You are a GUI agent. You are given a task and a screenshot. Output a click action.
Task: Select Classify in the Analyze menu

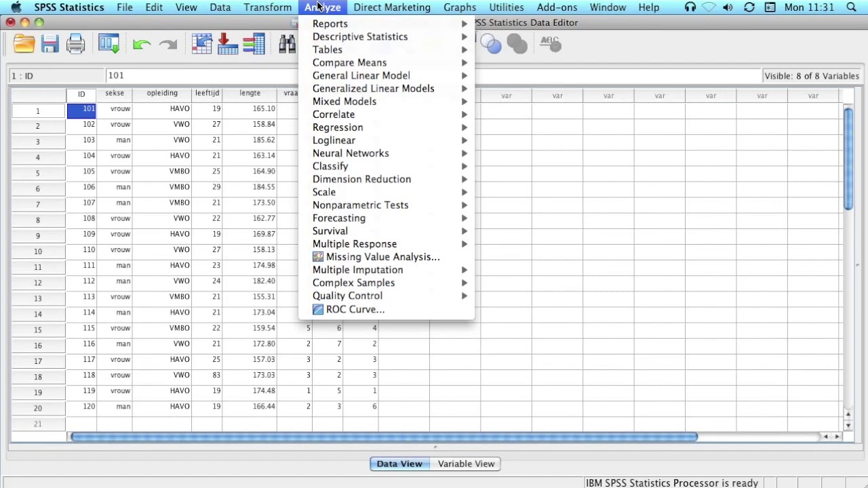coord(387,166)
